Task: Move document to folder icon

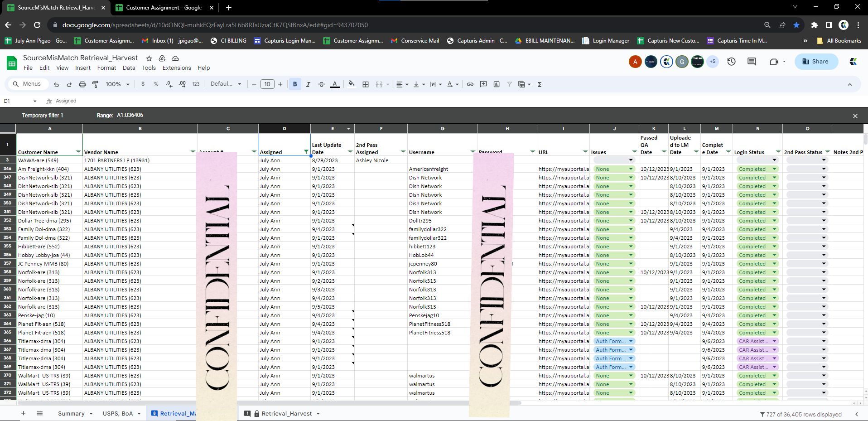Action: (162, 58)
